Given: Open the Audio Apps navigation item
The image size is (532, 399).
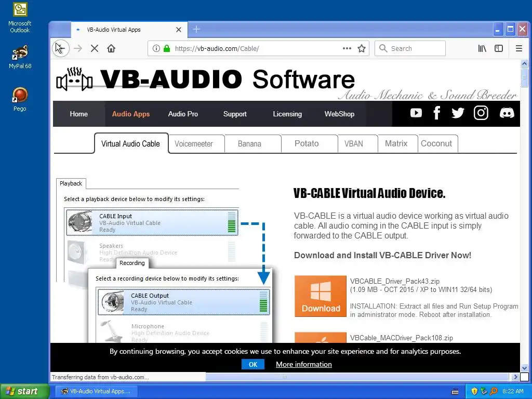Looking at the screenshot, I should 130,114.
